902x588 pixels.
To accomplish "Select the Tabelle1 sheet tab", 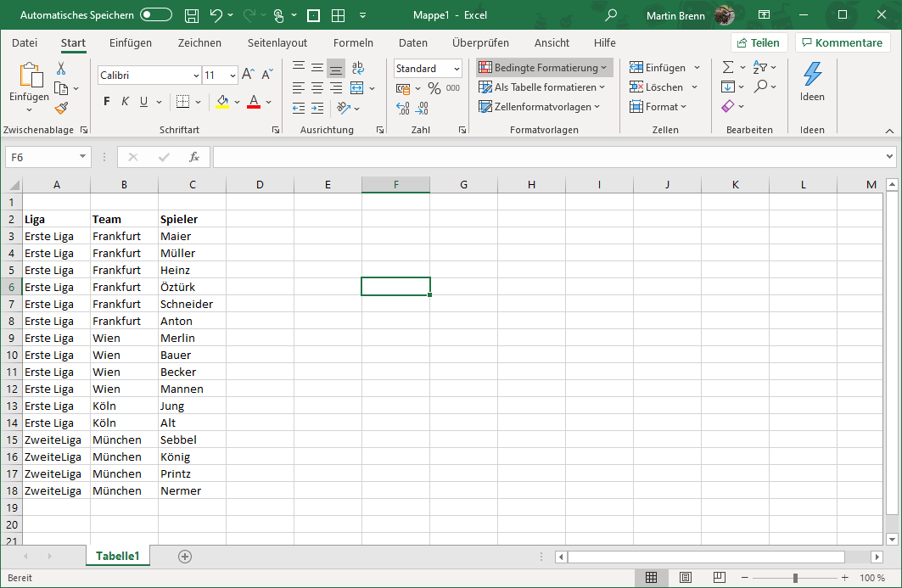I will (118, 556).
